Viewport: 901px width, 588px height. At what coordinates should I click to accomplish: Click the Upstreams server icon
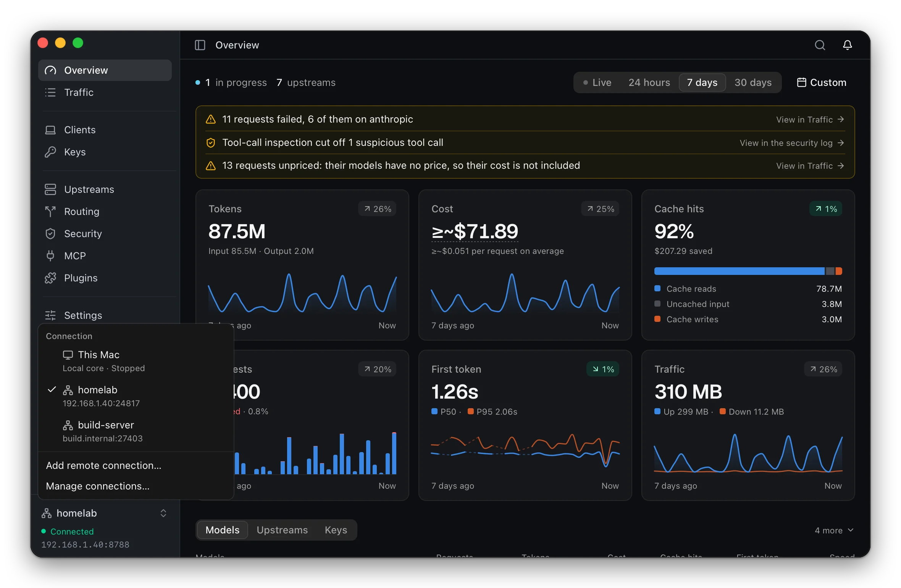(x=50, y=189)
